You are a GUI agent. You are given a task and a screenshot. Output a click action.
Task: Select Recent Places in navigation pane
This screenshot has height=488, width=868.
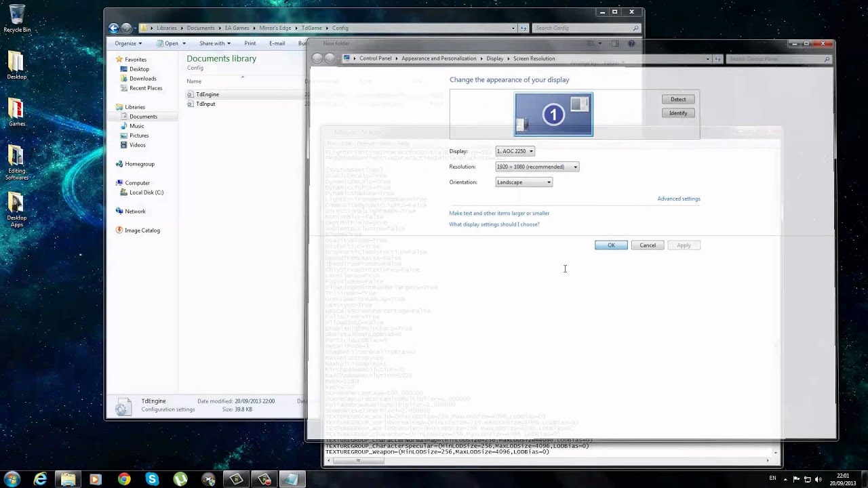point(140,88)
